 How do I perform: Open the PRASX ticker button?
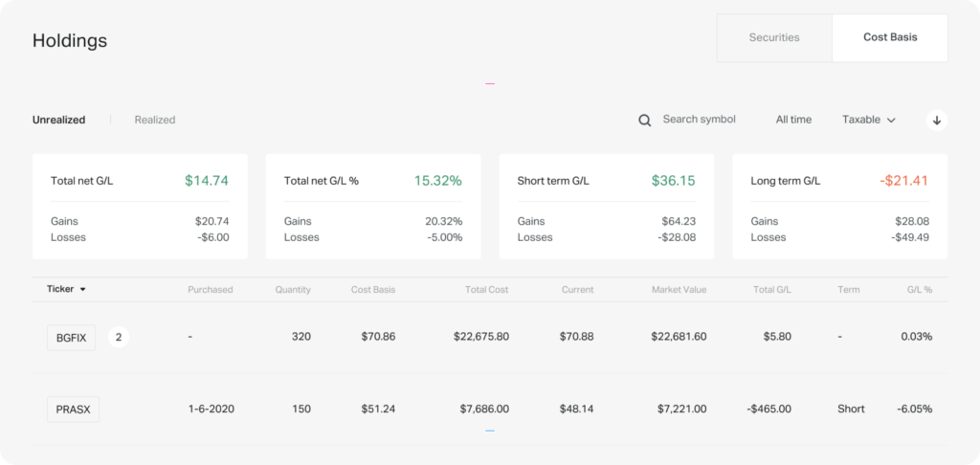73,409
